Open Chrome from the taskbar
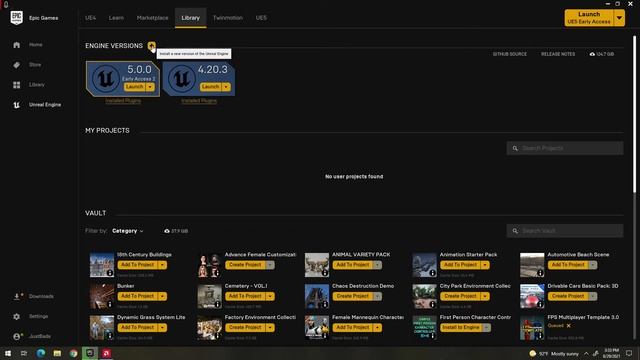 click(x=73, y=353)
